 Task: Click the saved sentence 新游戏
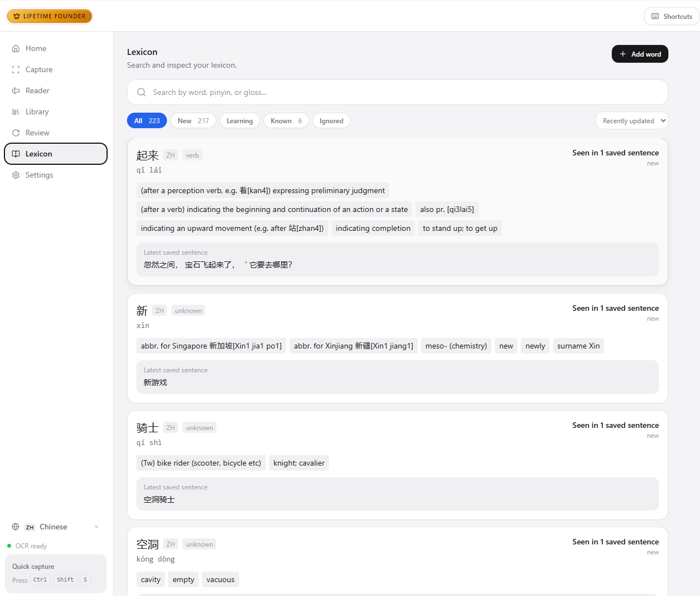tap(155, 382)
